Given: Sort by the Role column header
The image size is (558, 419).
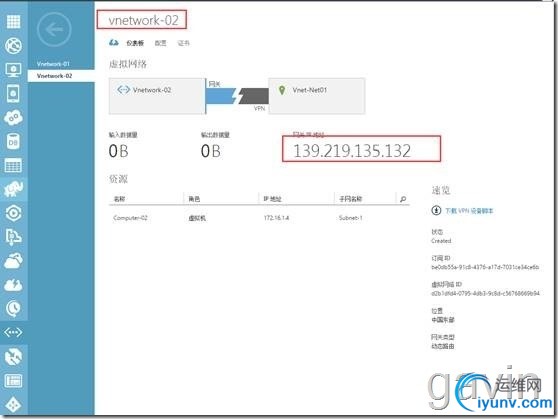Looking at the screenshot, I should tap(194, 199).
